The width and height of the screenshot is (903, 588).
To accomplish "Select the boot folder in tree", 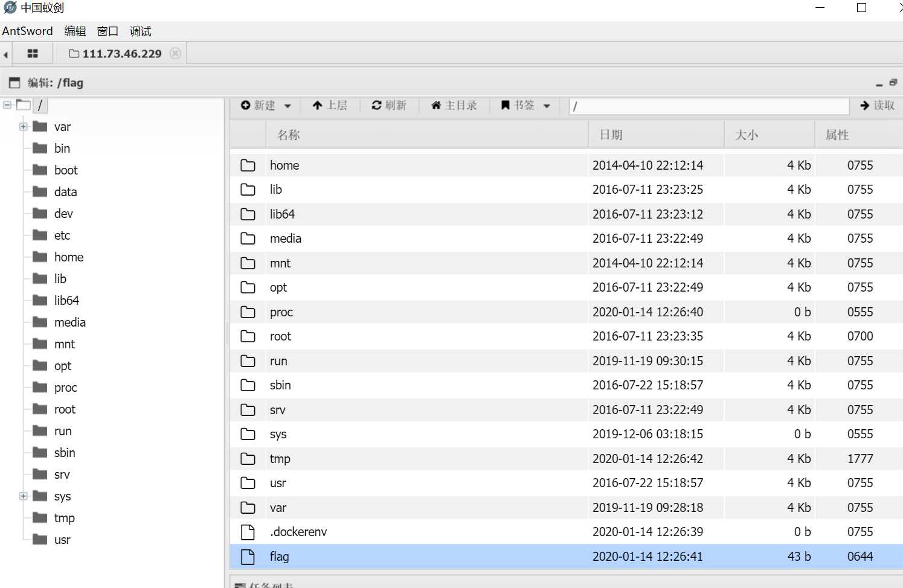I will [x=66, y=170].
